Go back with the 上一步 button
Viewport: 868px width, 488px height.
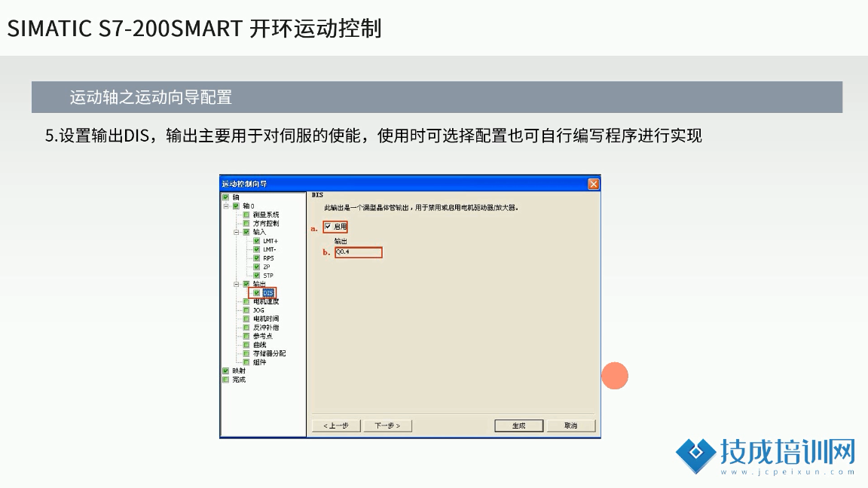336,425
